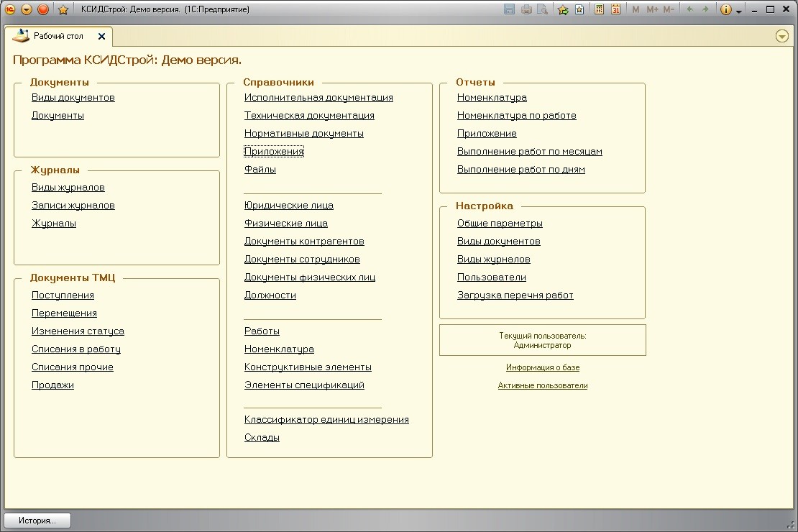This screenshot has height=532, width=798.
Task: Go forward with the right green arrow
Action: tap(705, 9)
